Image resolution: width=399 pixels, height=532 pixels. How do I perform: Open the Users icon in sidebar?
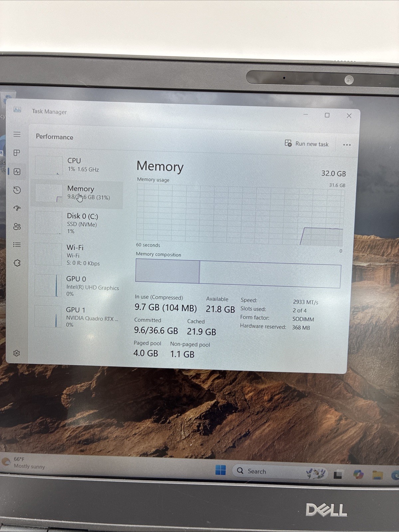pyautogui.click(x=17, y=227)
